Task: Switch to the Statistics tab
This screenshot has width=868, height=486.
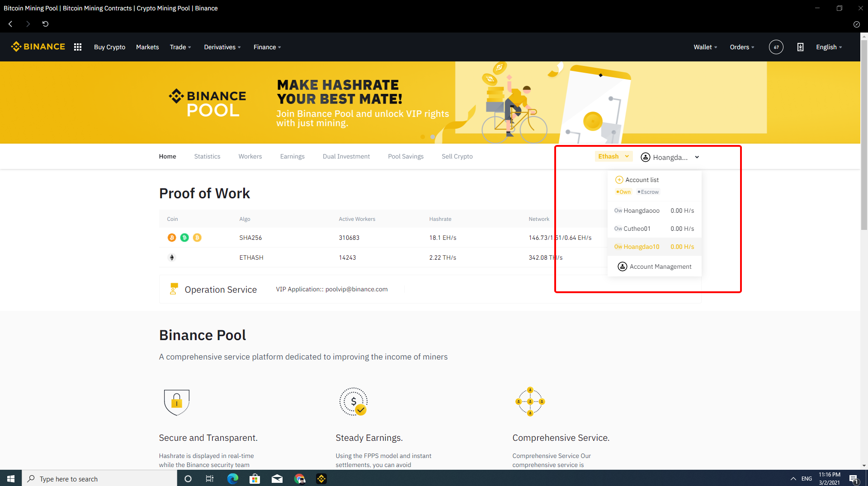Action: (207, 156)
